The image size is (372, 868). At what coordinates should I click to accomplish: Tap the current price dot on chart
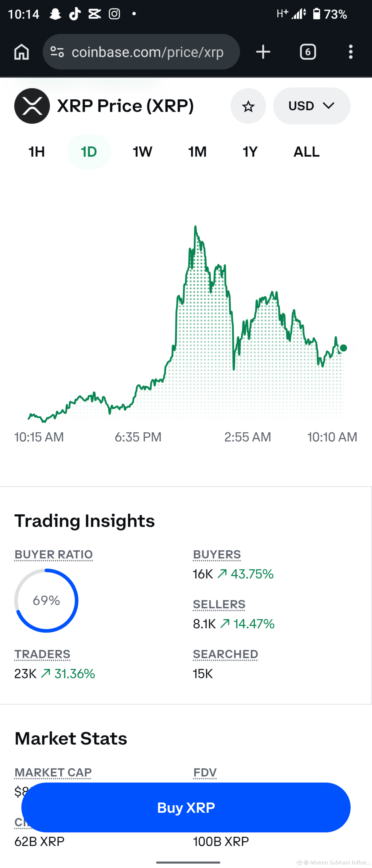(343, 348)
